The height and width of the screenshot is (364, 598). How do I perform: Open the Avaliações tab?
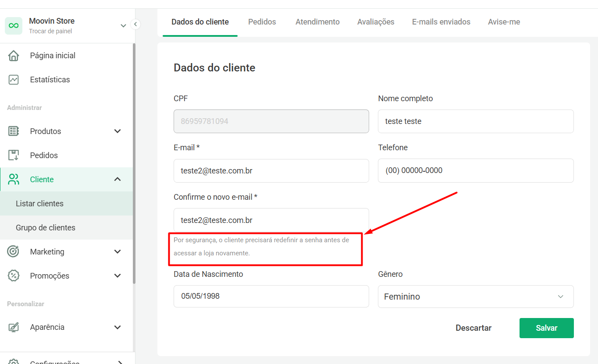coord(376,22)
